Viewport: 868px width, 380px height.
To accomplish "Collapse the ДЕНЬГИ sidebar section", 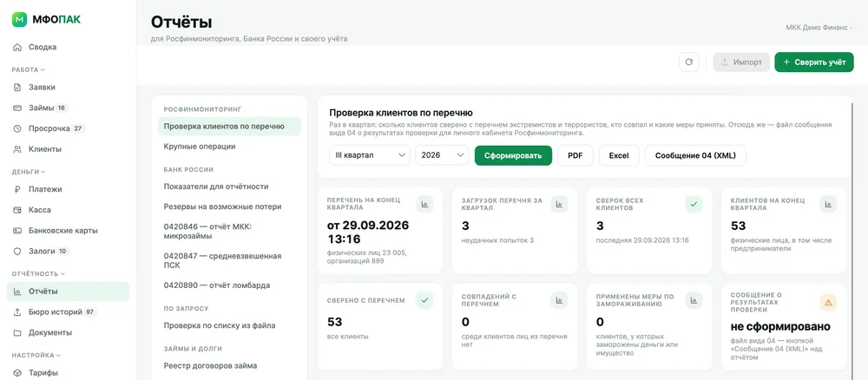I will [x=29, y=172].
